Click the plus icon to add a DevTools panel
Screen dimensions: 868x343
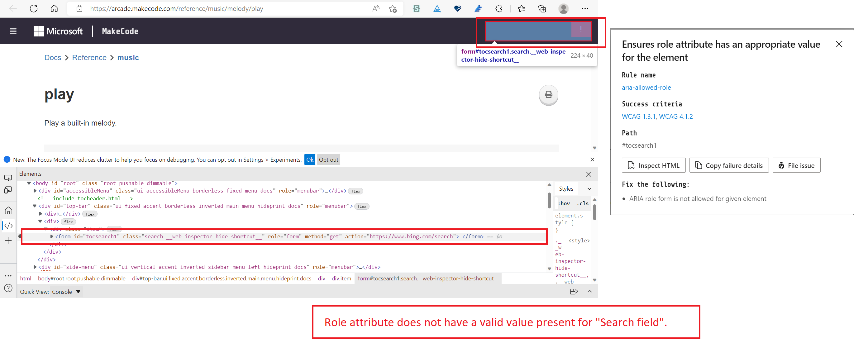click(8, 240)
